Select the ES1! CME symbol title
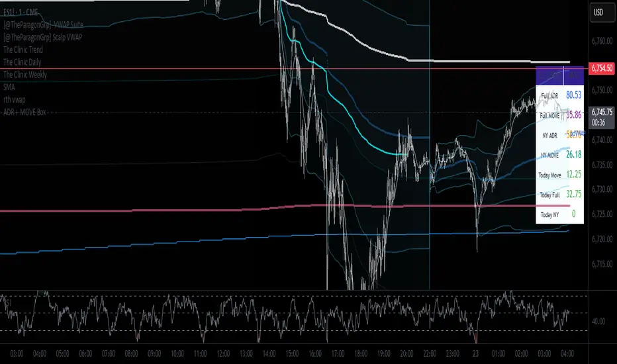Image resolution: width=617 pixels, height=364 pixels. [21, 12]
